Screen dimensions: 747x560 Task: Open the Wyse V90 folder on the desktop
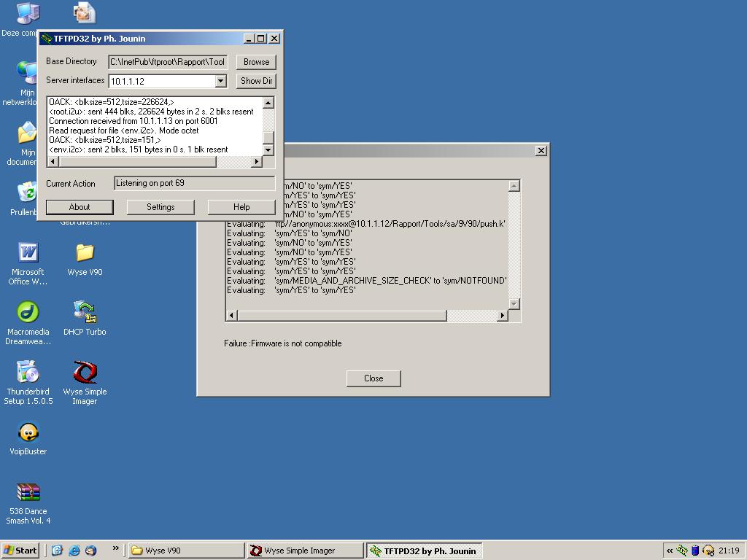85,259
